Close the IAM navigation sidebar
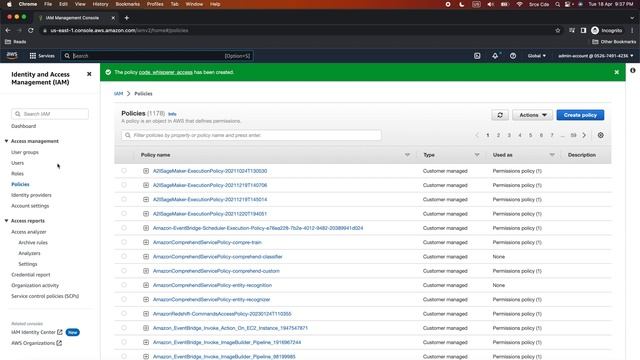 click(89, 74)
